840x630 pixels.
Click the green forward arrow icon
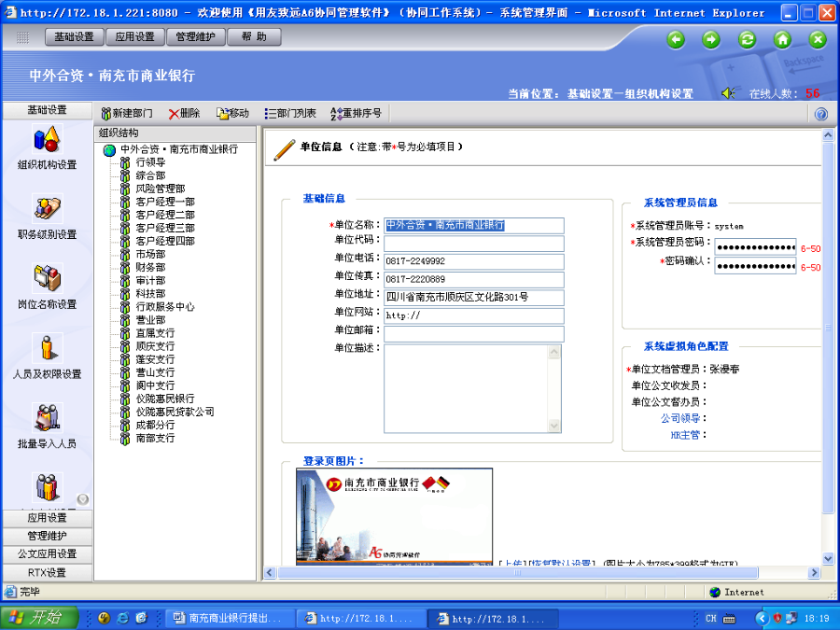click(711, 39)
